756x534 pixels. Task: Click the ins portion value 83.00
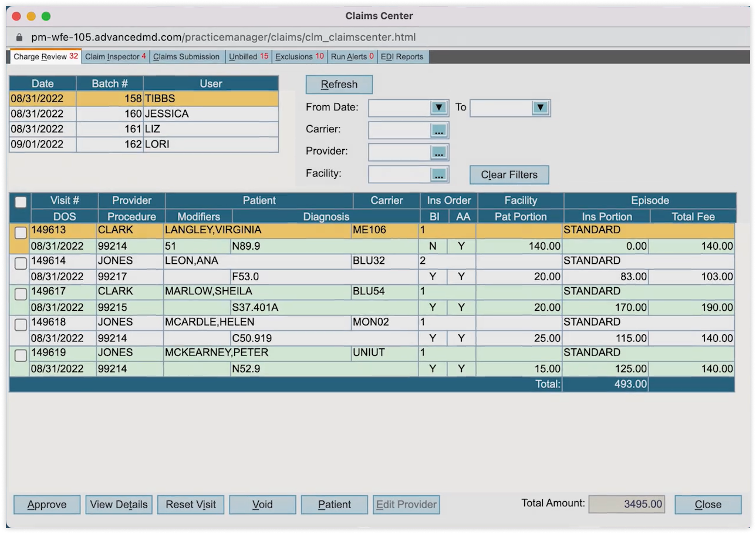point(633,277)
